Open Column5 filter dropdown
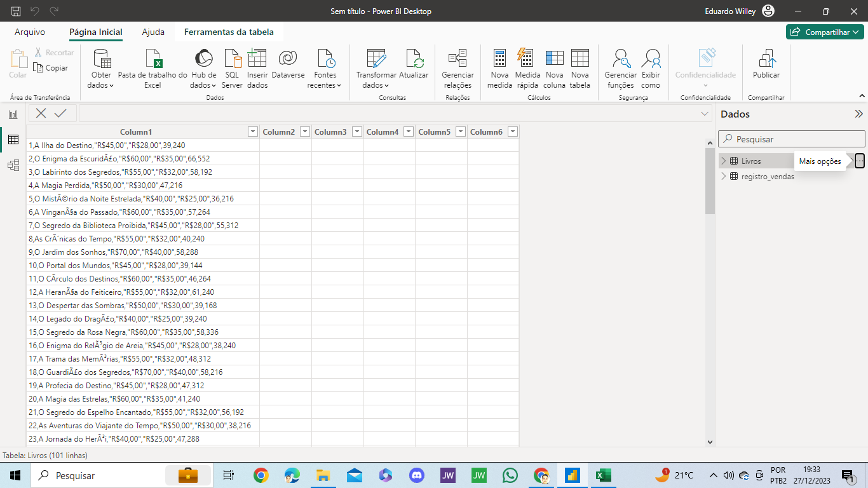Screen dimensions: 868x488 click(x=461, y=132)
